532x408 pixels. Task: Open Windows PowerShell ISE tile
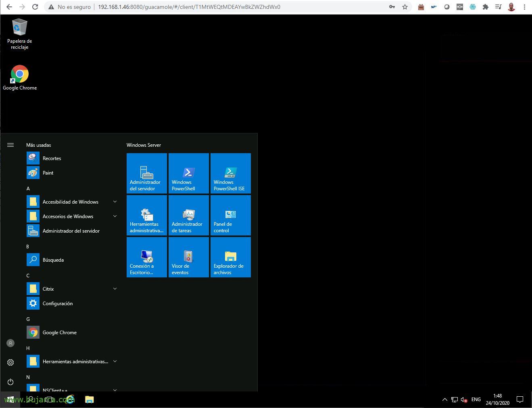pyautogui.click(x=231, y=173)
